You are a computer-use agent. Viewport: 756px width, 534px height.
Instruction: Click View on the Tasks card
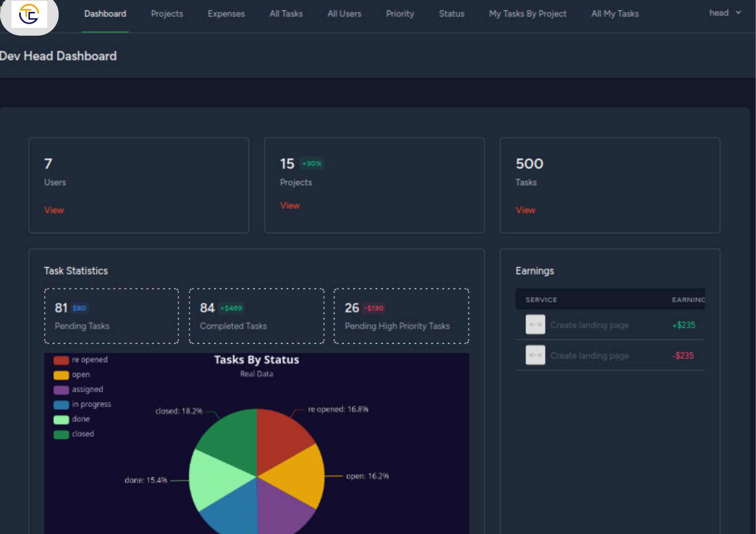coord(525,210)
